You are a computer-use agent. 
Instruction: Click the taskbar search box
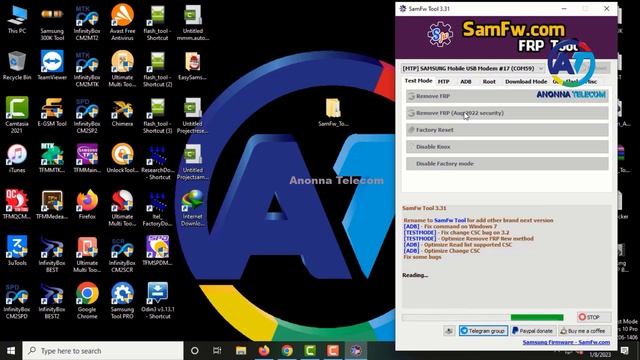tap(102, 351)
